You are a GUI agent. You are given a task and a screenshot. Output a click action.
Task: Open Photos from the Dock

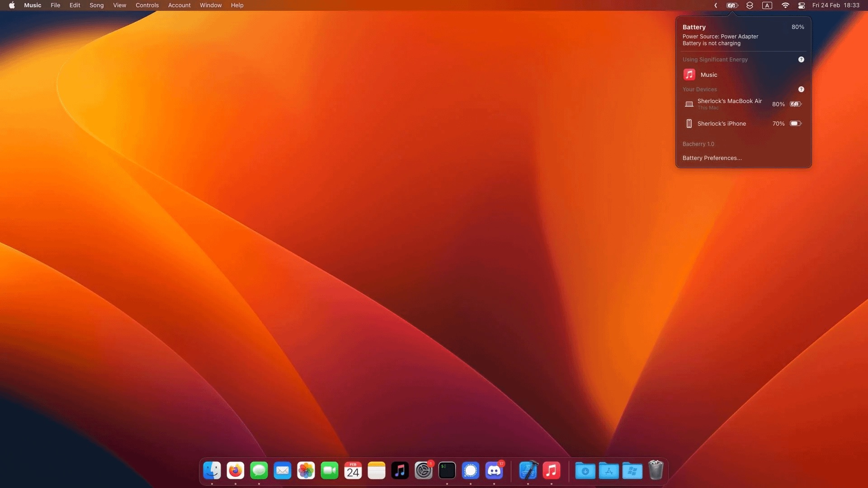(x=306, y=471)
